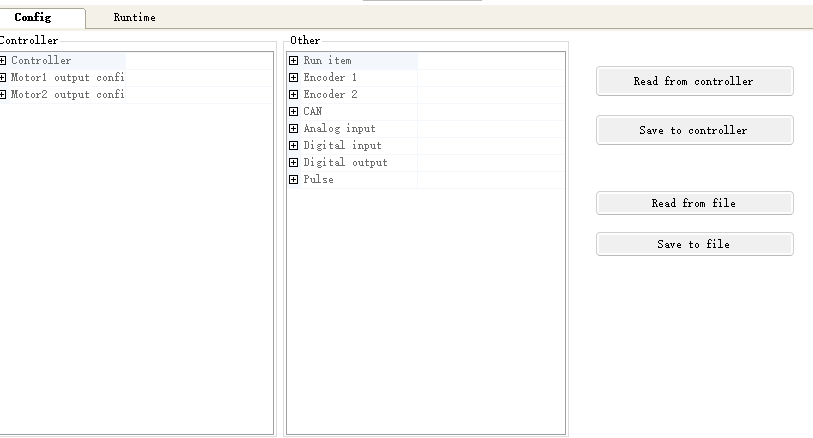Click Read from controller button
Screen dimensions: 813x438
[x=694, y=82]
